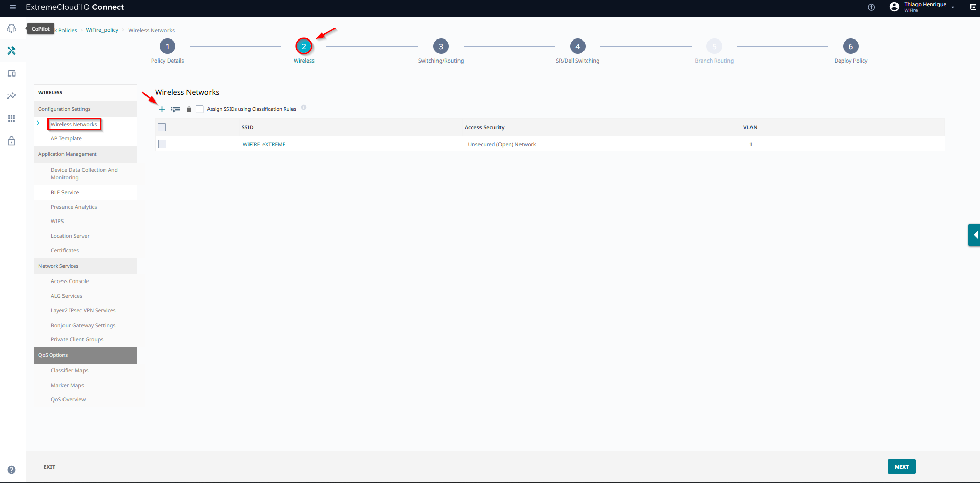Go to step 2 Wireless
This screenshot has height=483, width=980.
[x=304, y=46]
